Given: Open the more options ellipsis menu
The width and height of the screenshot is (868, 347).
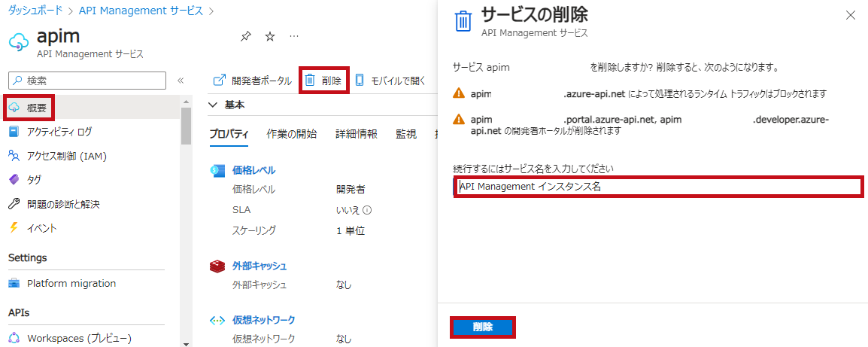Looking at the screenshot, I should [x=295, y=37].
